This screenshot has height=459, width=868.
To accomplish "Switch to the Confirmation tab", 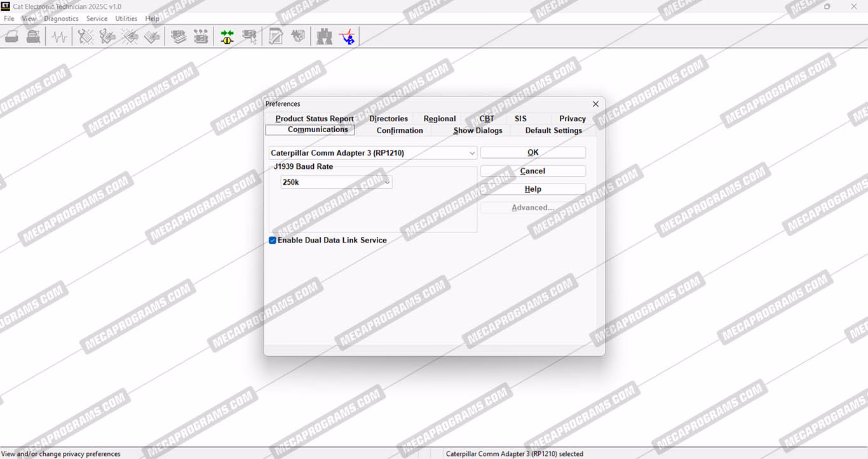I will pyautogui.click(x=399, y=131).
